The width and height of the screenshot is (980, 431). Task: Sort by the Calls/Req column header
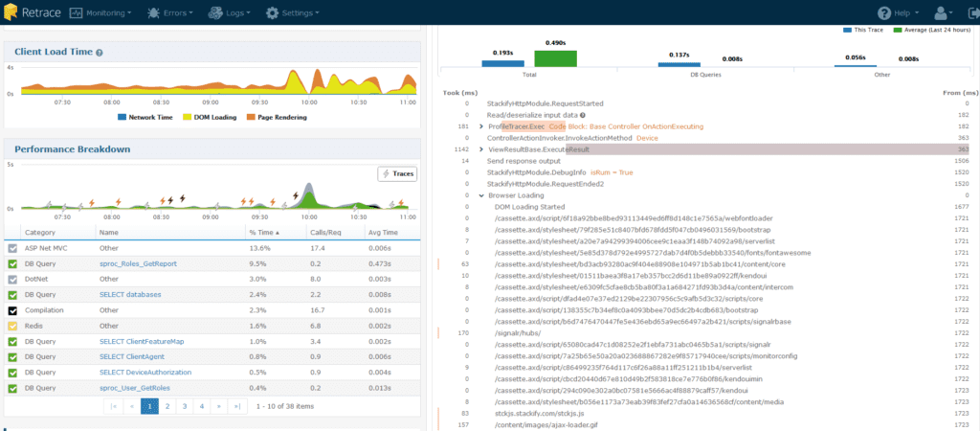tap(325, 233)
